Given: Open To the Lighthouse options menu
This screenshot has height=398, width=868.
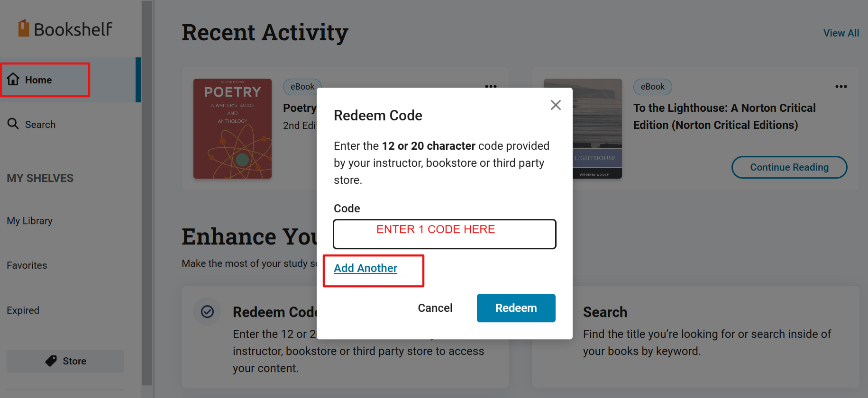Looking at the screenshot, I should pos(841,87).
